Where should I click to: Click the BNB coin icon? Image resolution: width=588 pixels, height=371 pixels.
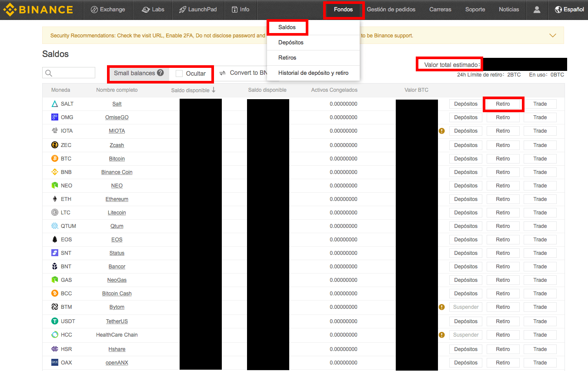click(55, 172)
